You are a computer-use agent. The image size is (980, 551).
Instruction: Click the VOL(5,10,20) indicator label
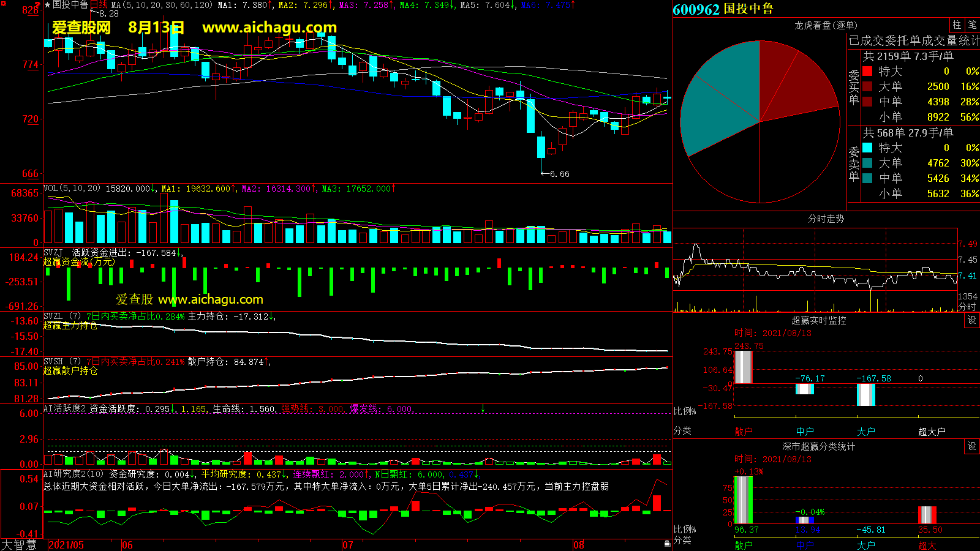(x=72, y=189)
